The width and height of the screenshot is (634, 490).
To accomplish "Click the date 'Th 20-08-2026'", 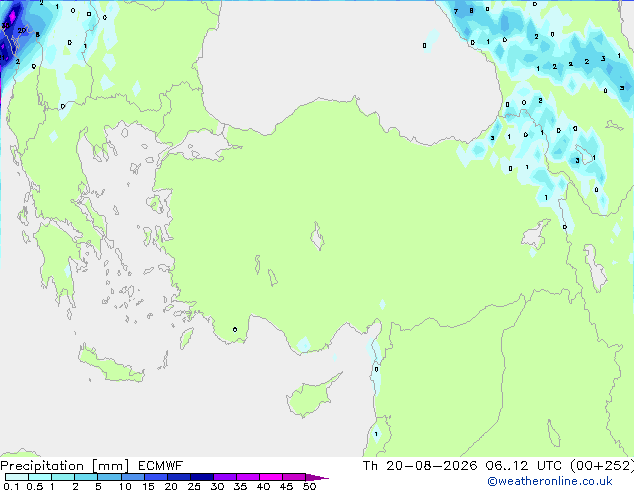I will 420,466.
